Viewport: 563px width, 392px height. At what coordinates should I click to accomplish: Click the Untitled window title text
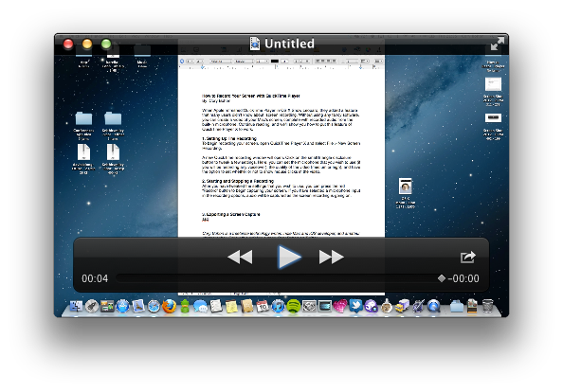click(x=289, y=44)
